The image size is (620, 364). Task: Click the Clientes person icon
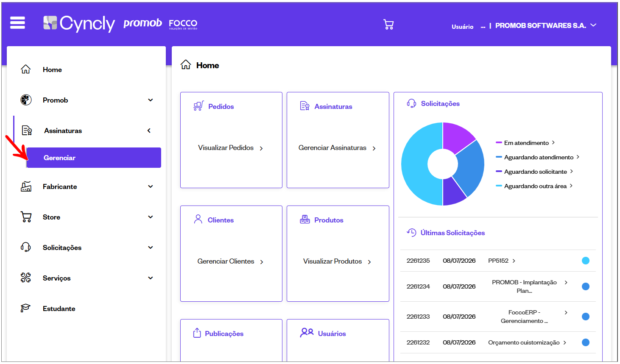pyautogui.click(x=198, y=219)
